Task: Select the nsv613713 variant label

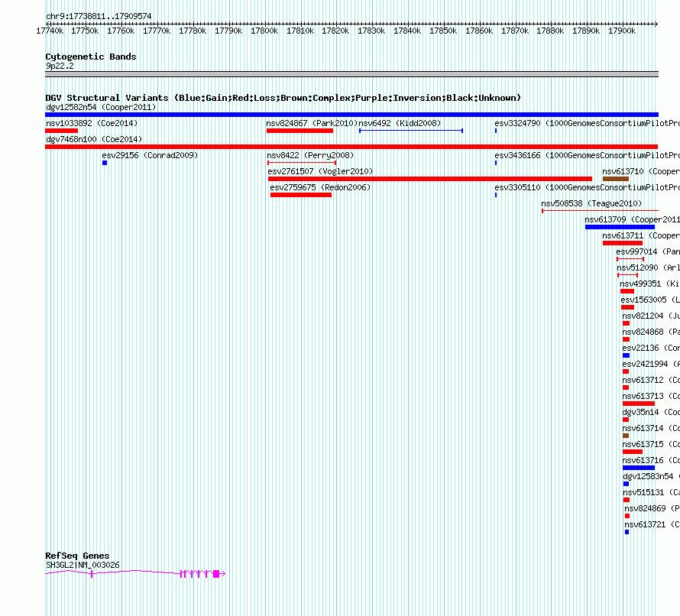Action: click(x=651, y=396)
